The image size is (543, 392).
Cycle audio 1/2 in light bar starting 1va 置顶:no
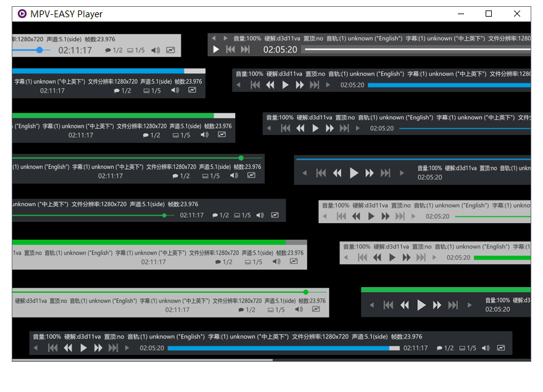[x=224, y=262]
